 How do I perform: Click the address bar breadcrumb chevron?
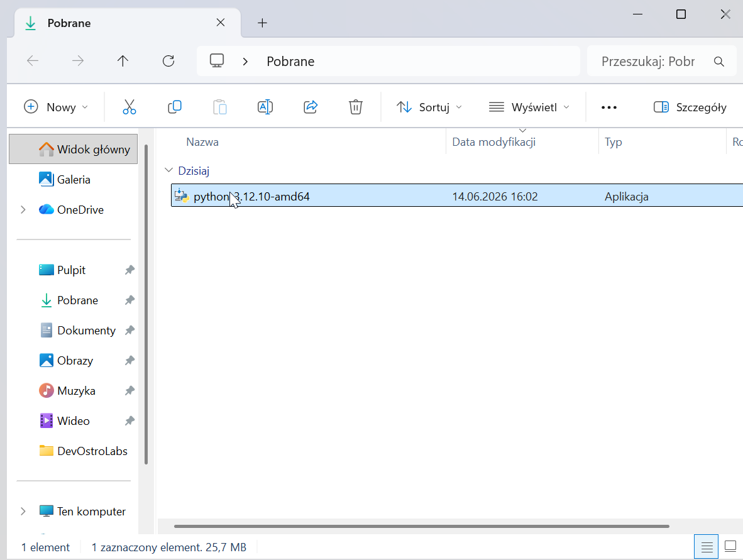[x=245, y=62]
